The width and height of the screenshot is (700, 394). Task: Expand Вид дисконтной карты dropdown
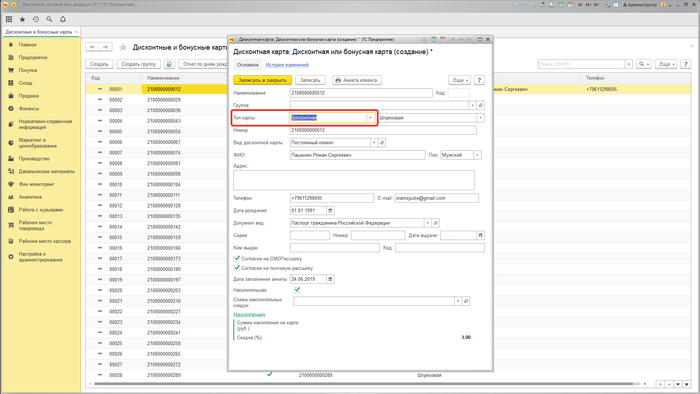pyautogui.click(x=374, y=142)
